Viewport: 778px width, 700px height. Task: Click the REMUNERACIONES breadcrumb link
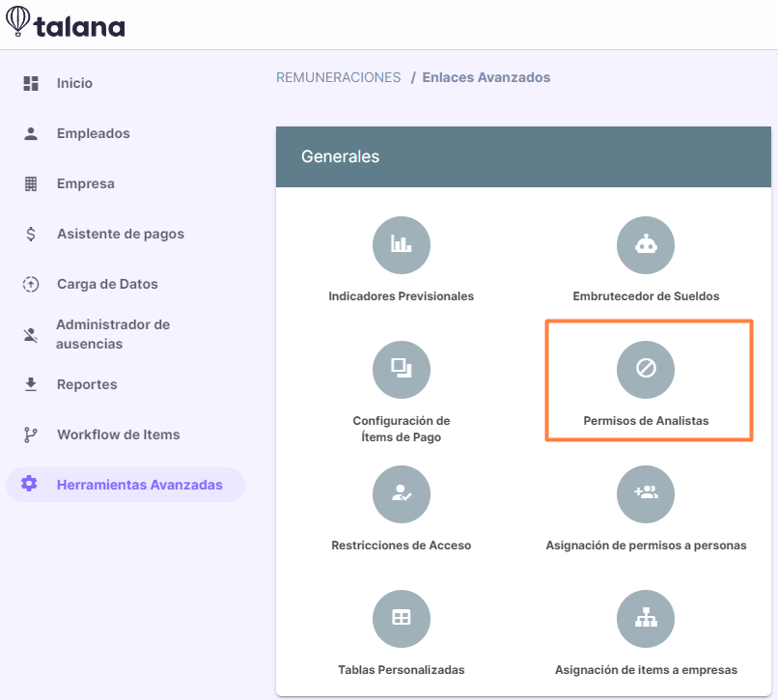[339, 77]
